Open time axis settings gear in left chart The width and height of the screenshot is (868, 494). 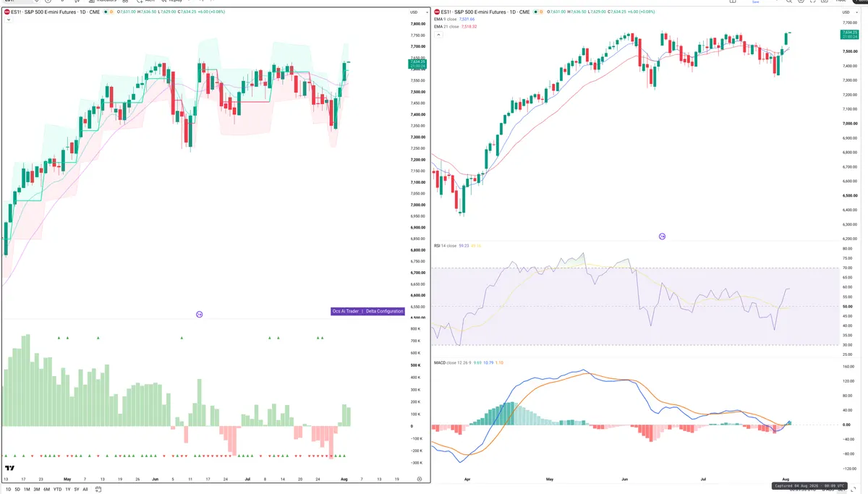click(420, 479)
